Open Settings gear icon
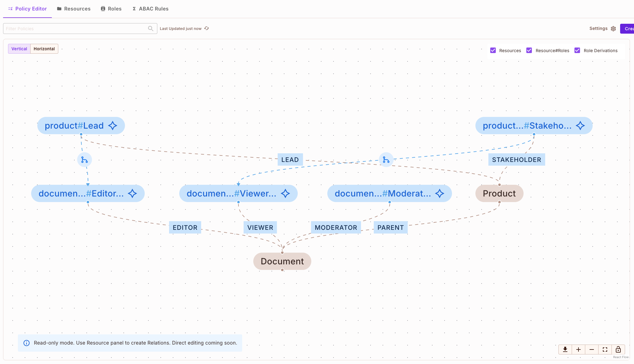 click(613, 29)
